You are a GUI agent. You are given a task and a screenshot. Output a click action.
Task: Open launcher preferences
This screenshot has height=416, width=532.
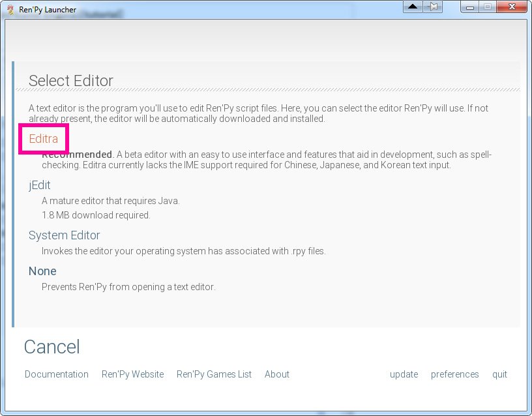pyautogui.click(x=454, y=374)
